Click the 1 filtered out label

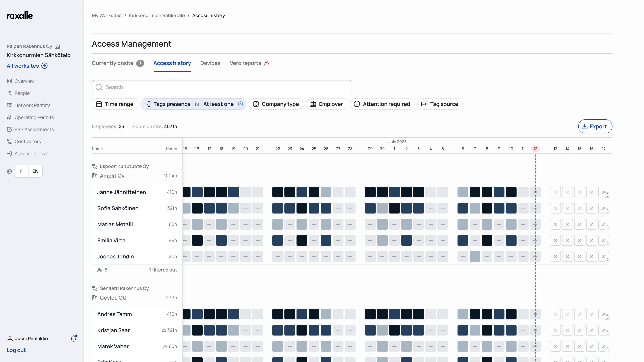(163, 270)
